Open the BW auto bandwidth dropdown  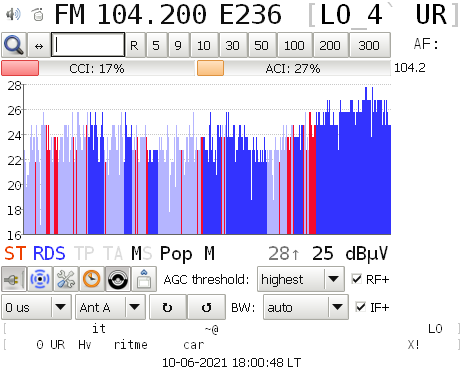pyautogui.click(x=306, y=307)
